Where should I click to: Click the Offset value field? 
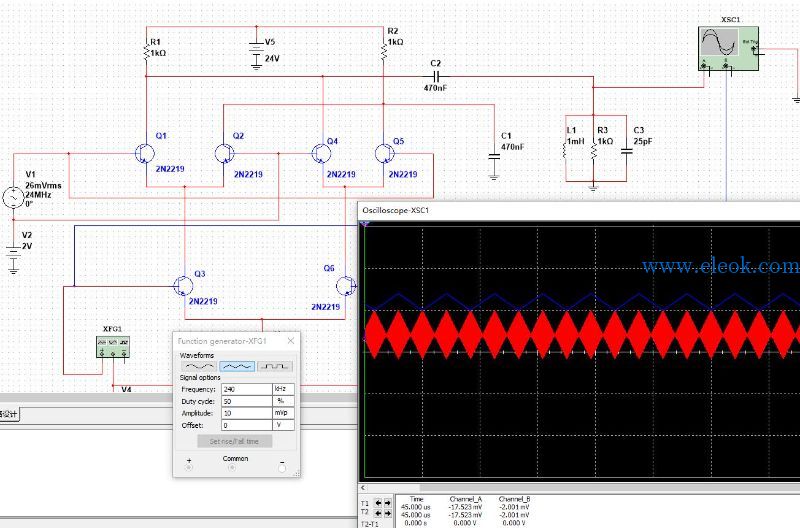[x=246, y=425]
